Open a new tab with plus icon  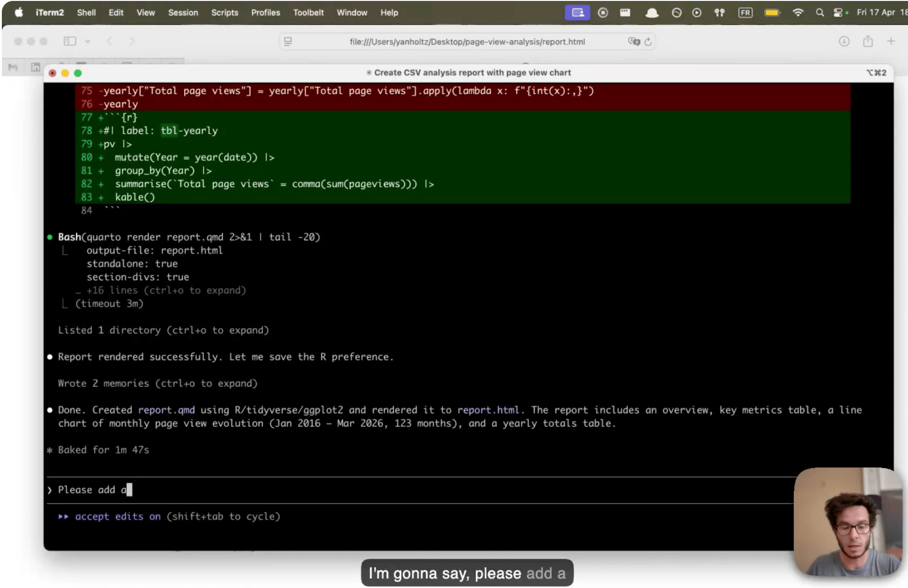click(x=891, y=41)
